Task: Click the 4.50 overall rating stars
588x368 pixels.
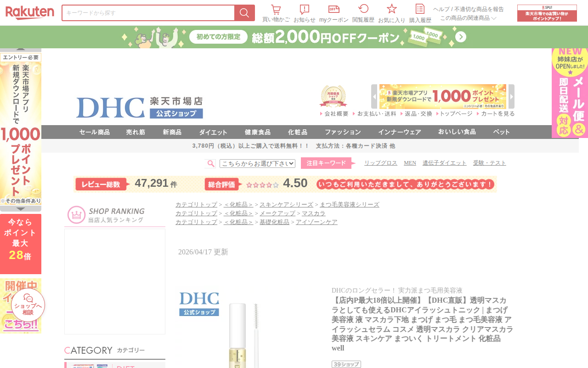Action: pos(262,185)
